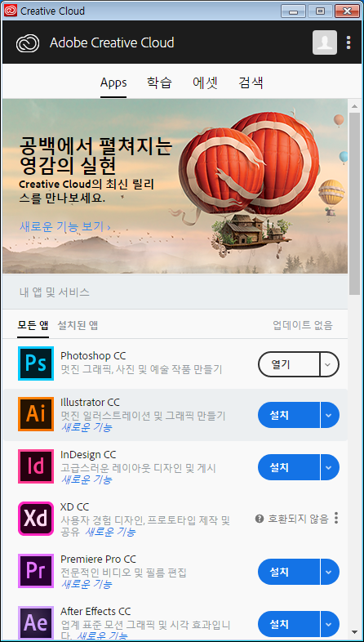
Task: Click the 업데이트 없음 status text
Action: click(x=303, y=326)
